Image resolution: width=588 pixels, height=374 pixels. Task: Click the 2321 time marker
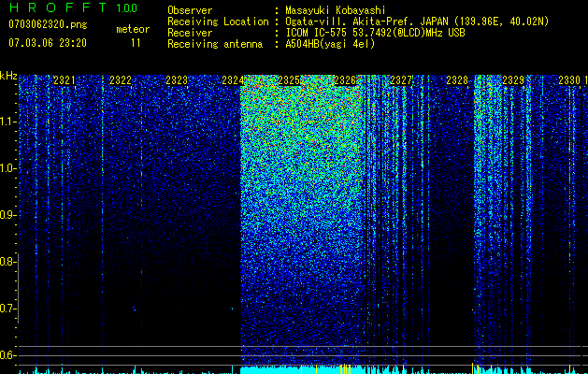[65, 80]
